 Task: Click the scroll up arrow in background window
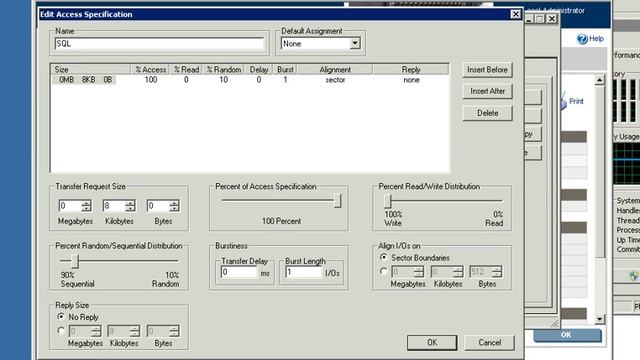point(599,80)
